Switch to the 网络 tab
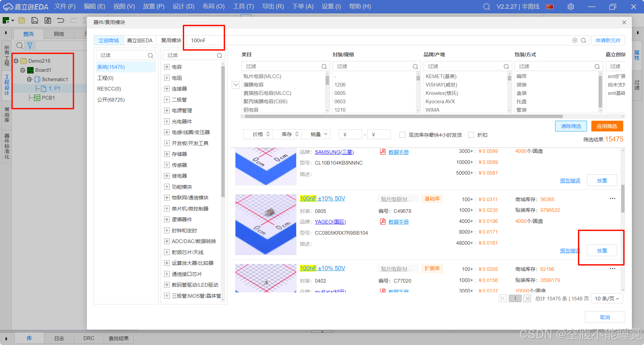Screen dimensions: 644x345 (59, 34)
